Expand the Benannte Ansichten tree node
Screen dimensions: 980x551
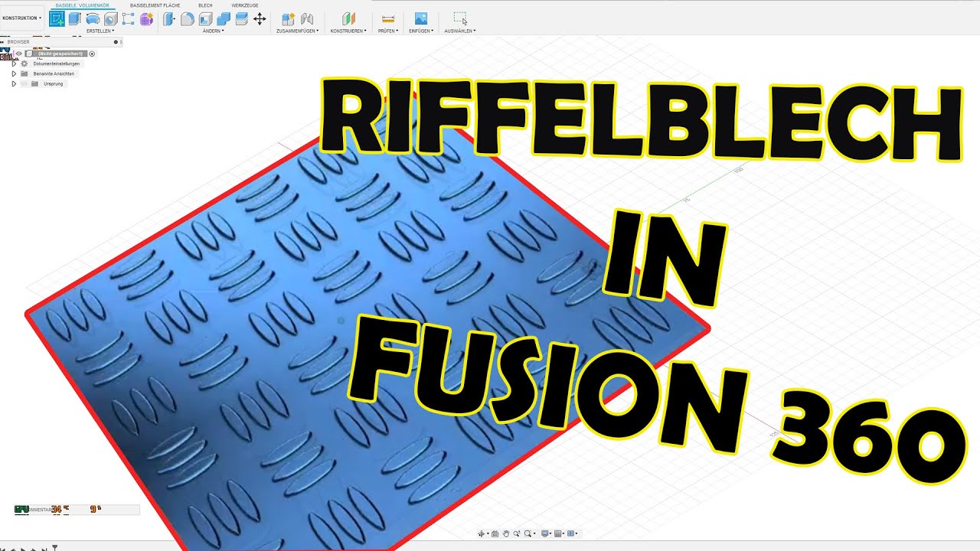pyautogui.click(x=14, y=73)
